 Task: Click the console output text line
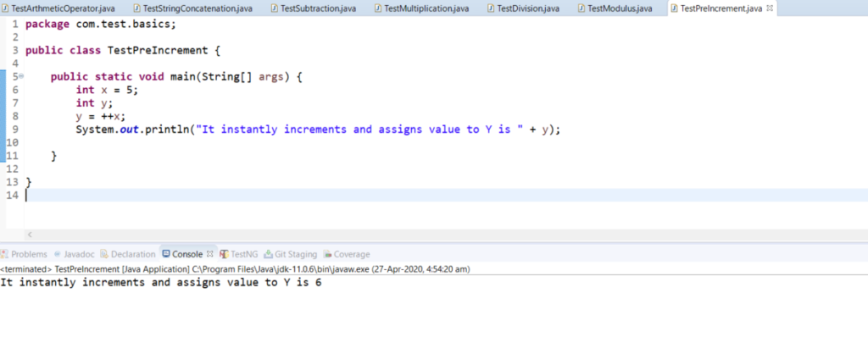pos(160,284)
